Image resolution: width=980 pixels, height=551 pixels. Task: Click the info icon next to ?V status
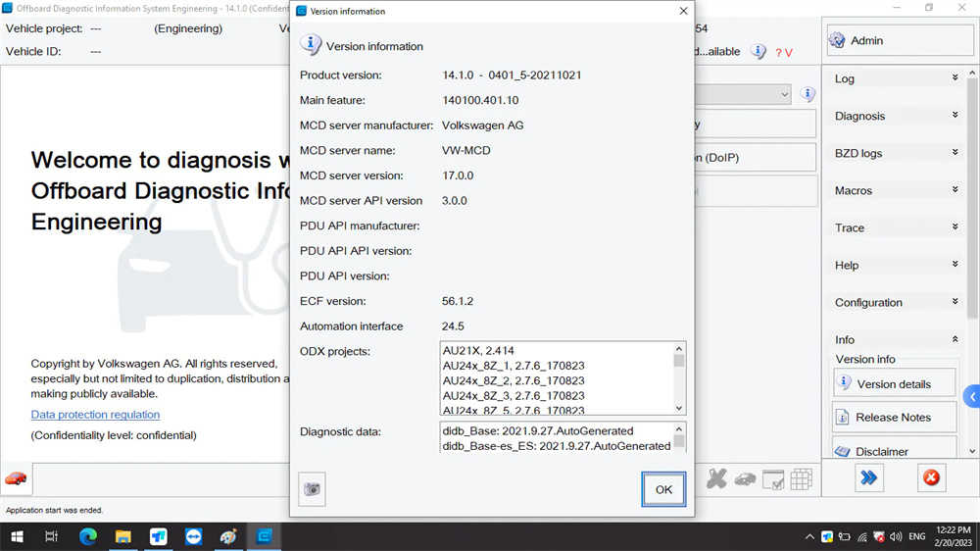coord(759,52)
